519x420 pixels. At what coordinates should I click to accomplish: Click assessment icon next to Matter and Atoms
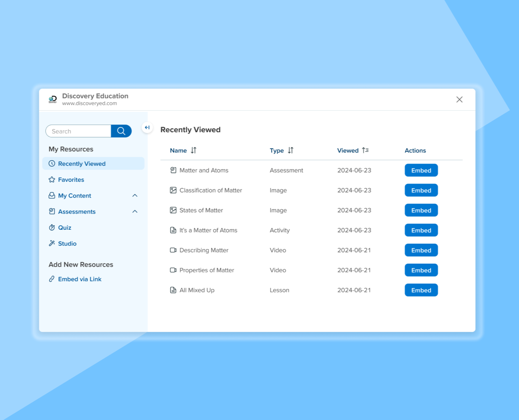pyautogui.click(x=173, y=170)
